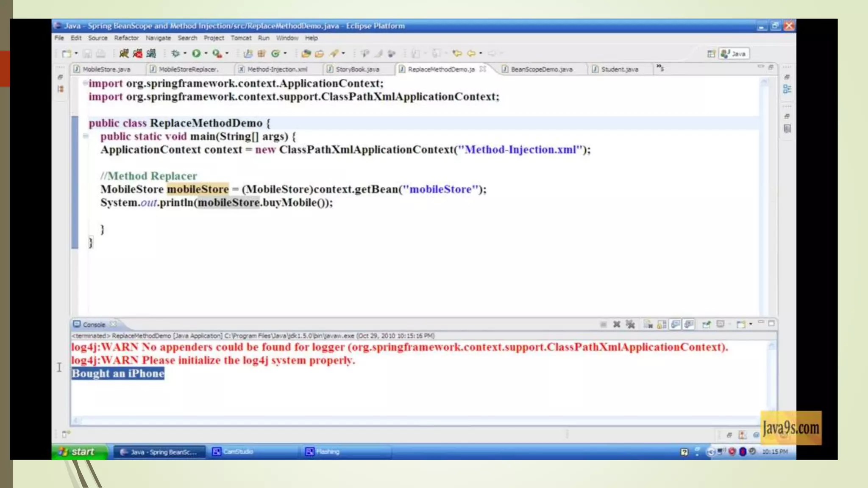Click the Windows start button

pos(78,452)
